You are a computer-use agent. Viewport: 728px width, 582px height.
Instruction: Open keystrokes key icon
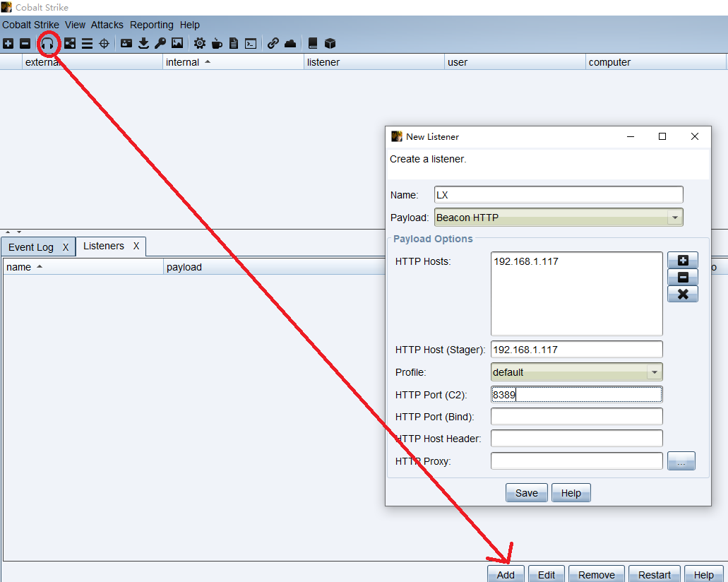pyautogui.click(x=160, y=43)
